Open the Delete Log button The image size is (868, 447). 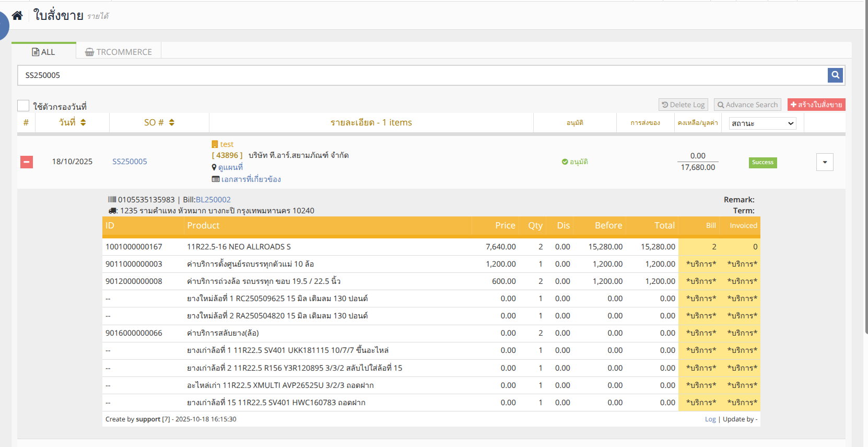[x=683, y=105]
